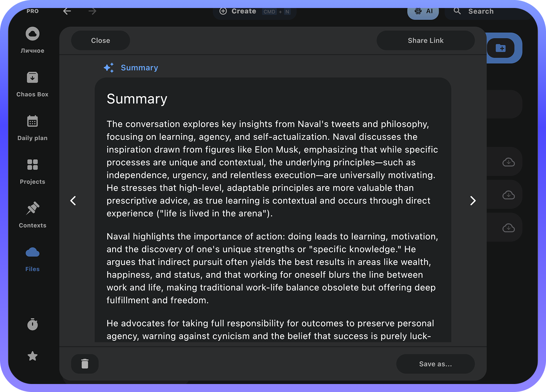Download third file via cloud icon
Viewport: 546px width, 392px height.
508,228
